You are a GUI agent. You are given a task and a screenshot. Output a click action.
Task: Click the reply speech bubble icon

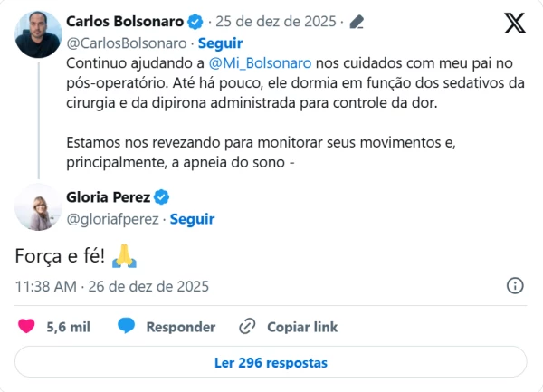pyautogui.click(x=126, y=327)
